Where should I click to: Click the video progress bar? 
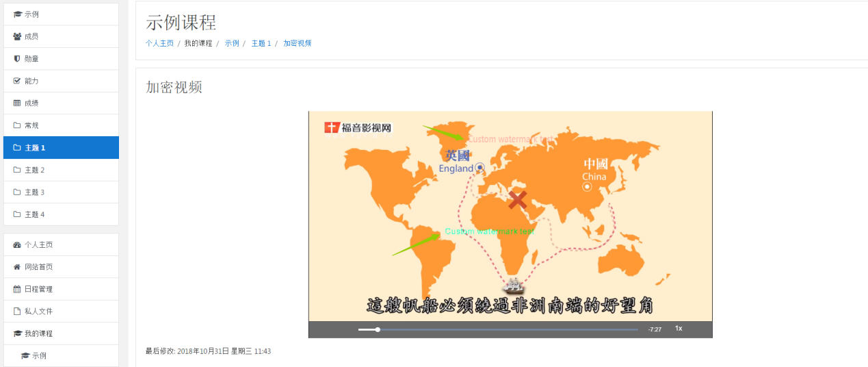coord(498,329)
